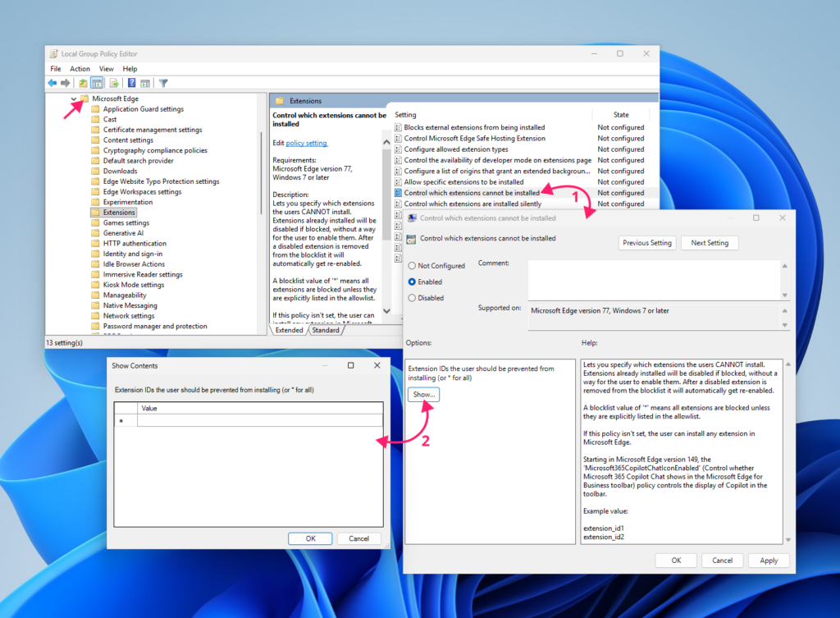Click Apply in the policy dialog
Screen dimensions: 840x618
click(769, 560)
